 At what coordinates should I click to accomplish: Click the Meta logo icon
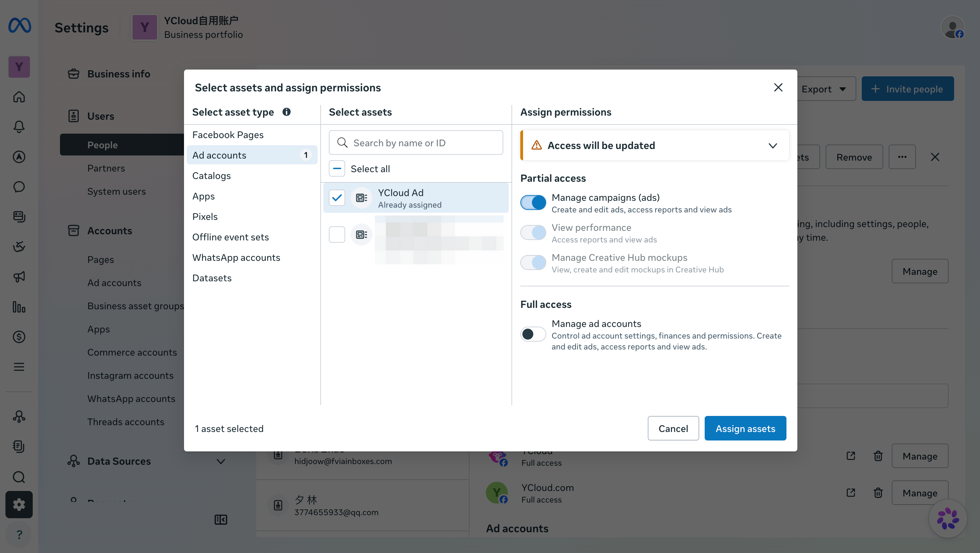(x=19, y=26)
